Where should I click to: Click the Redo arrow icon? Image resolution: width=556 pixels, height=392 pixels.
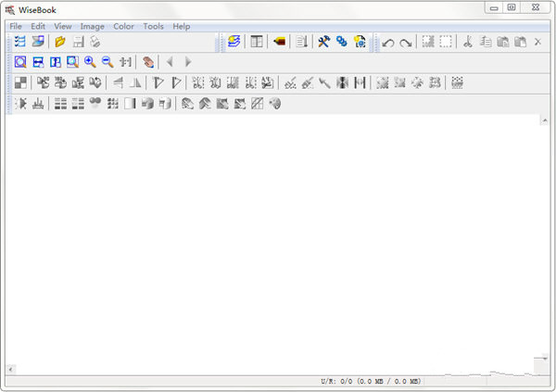tap(405, 43)
